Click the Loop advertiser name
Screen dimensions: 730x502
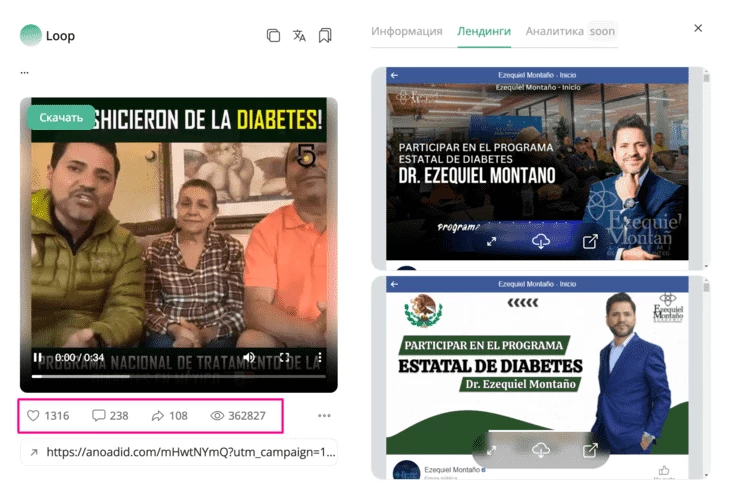pyautogui.click(x=61, y=36)
